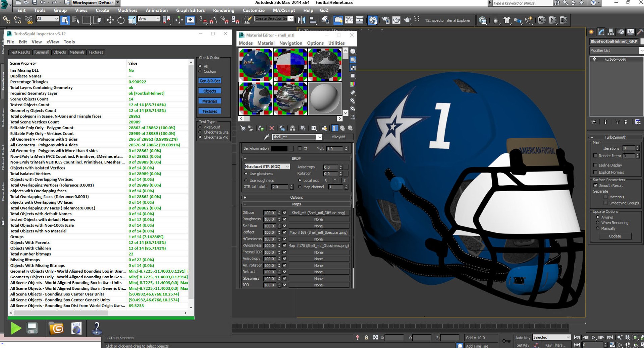Open the Modifiers menu
The image size is (644, 348).
127,10
